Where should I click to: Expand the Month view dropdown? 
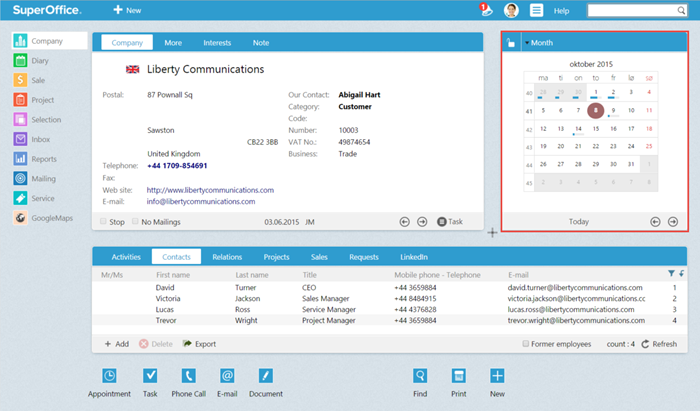tap(539, 43)
